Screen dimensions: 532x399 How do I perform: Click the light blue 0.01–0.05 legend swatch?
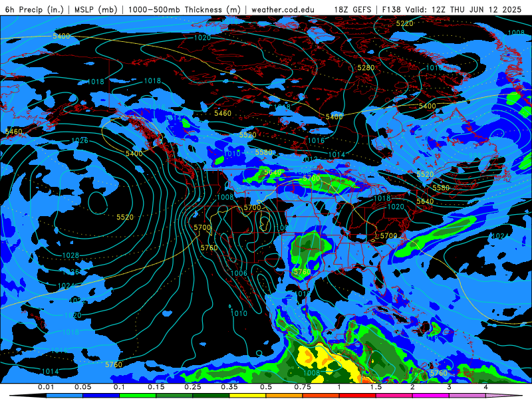click(65, 396)
